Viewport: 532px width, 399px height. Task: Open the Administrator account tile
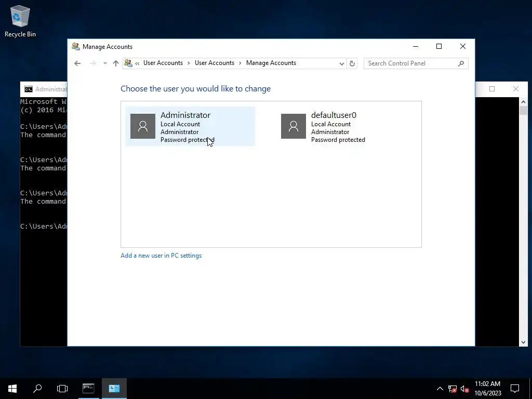[190, 126]
